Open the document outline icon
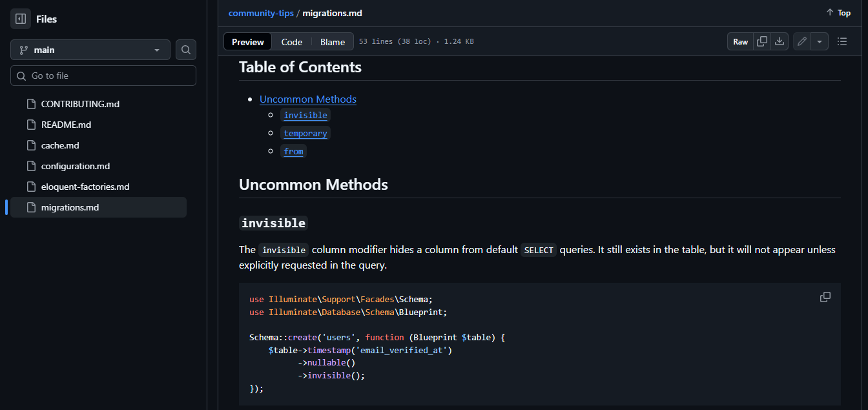Screen dimensions: 868x410 point(842,41)
